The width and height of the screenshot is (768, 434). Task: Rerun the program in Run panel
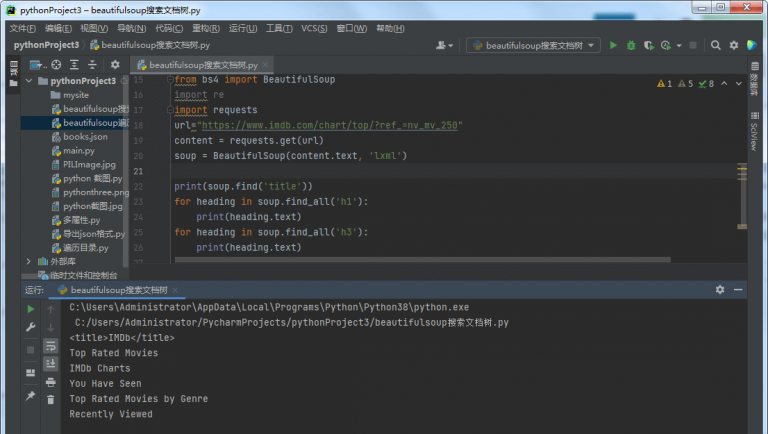pyautogui.click(x=30, y=309)
